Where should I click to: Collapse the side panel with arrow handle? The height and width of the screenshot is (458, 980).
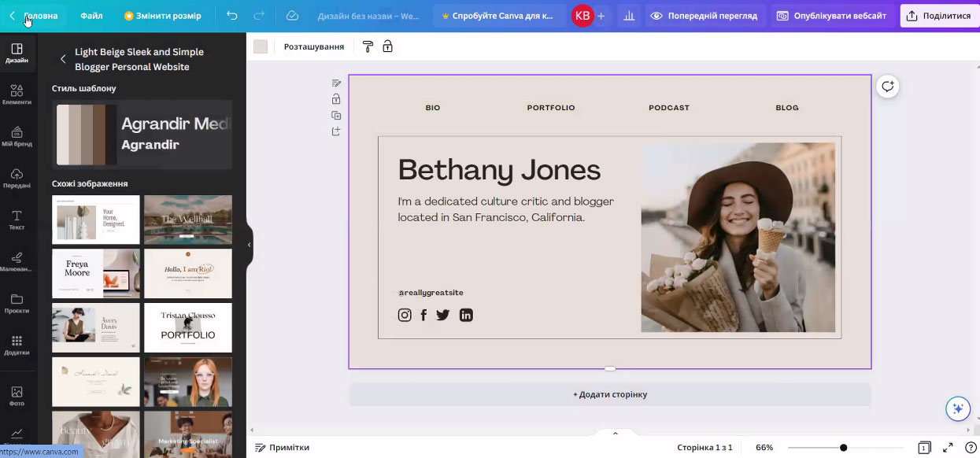[250, 245]
